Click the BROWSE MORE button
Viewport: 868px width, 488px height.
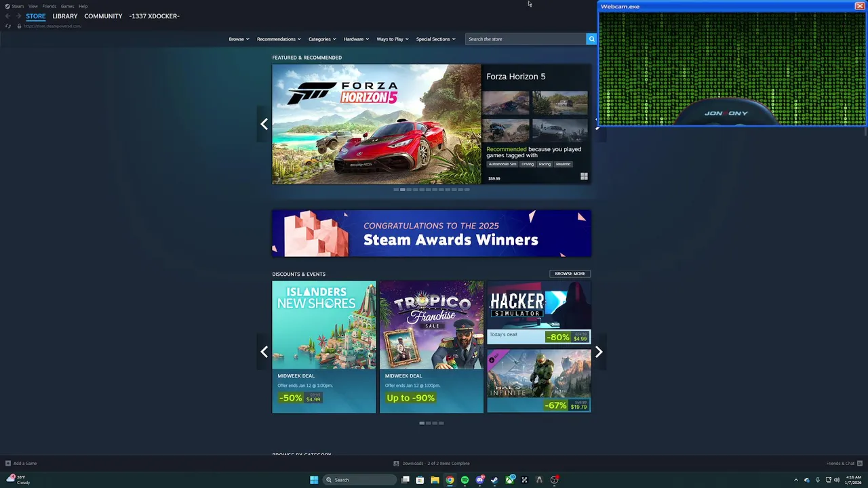click(570, 274)
